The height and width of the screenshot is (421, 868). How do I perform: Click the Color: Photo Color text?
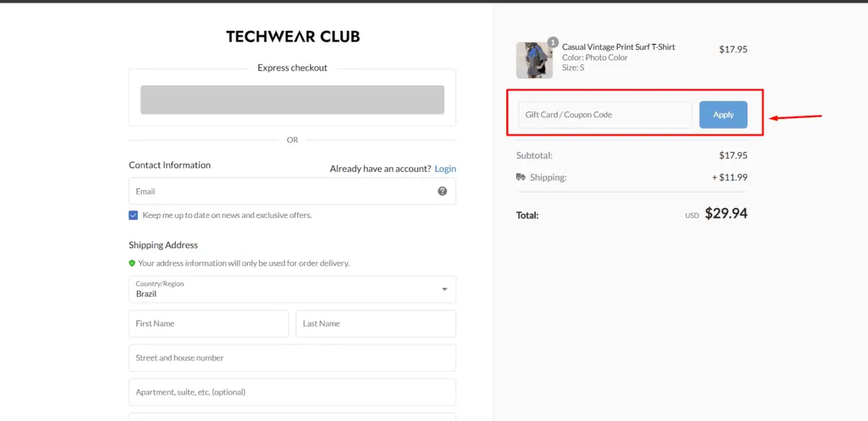[x=594, y=58]
